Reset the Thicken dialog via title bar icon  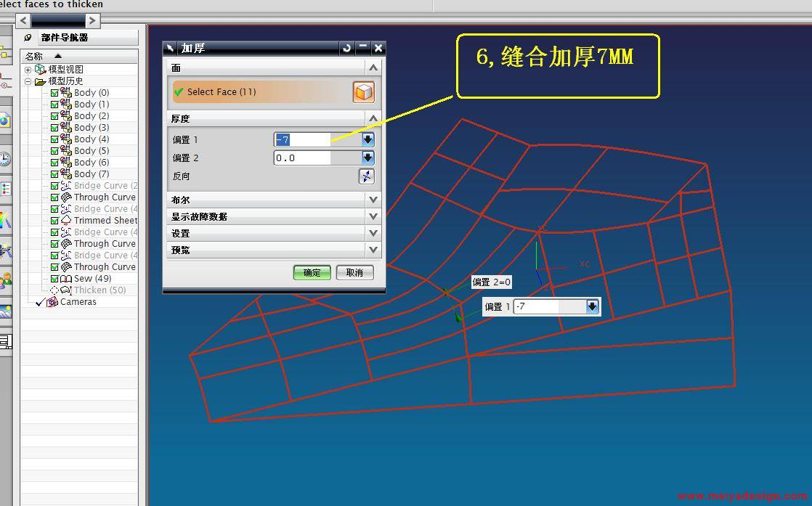346,48
